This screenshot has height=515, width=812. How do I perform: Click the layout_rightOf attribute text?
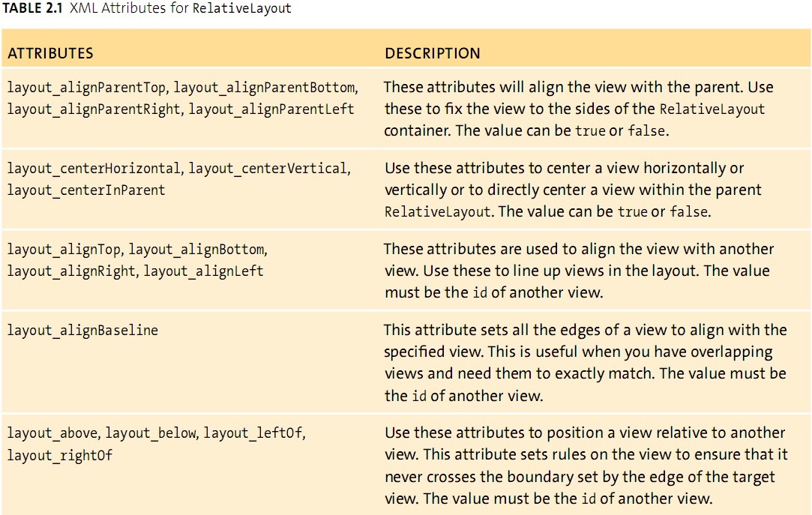pyautogui.click(x=59, y=456)
